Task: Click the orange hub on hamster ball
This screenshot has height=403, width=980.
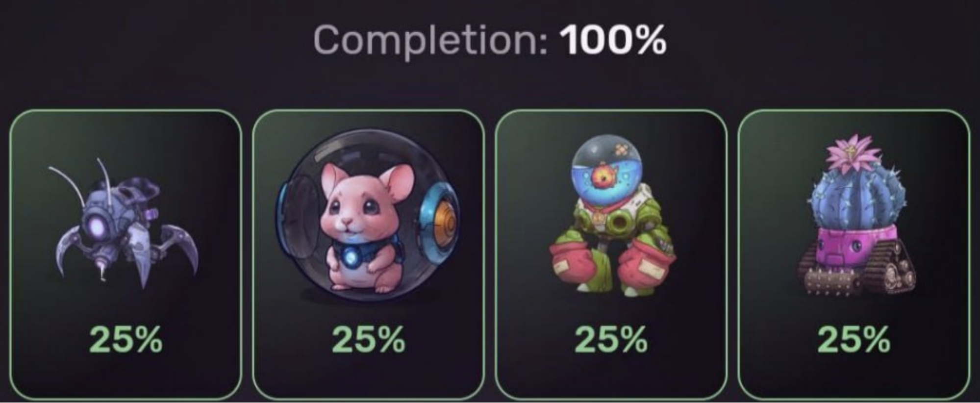Action: tap(445, 225)
